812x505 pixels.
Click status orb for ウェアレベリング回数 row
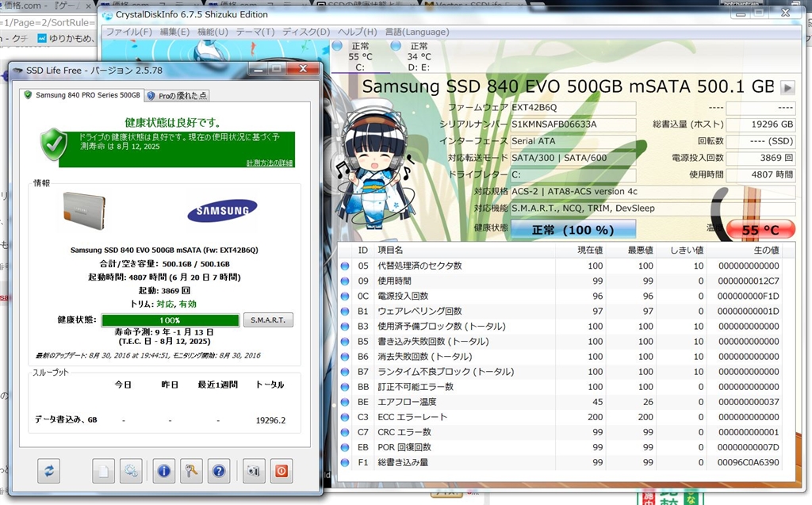click(345, 312)
